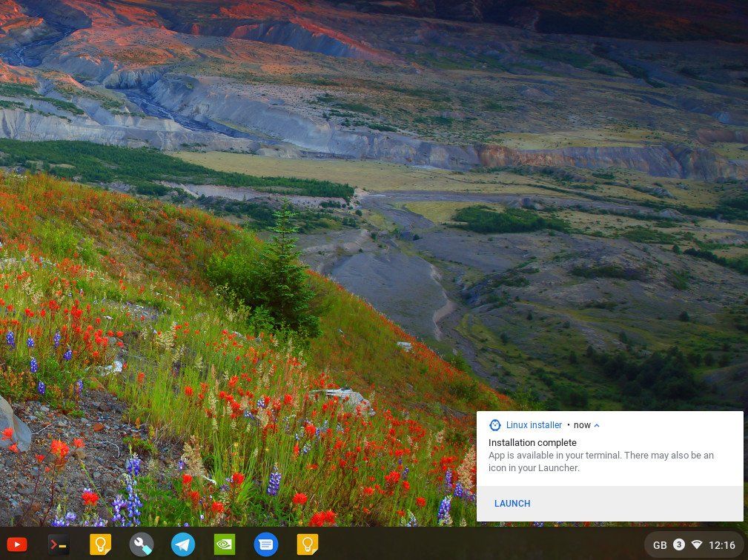
Task: Click the GB keyboard layout indicator
Action: 660,543
